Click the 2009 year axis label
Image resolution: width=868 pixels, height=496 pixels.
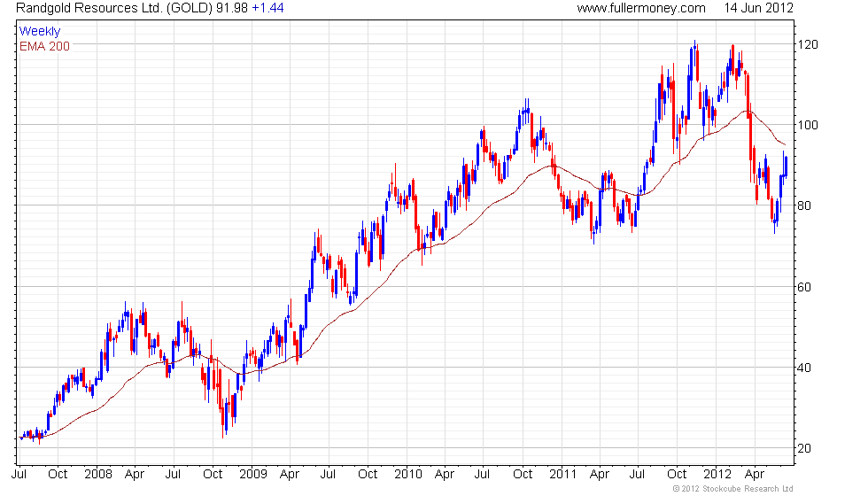coord(253,475)
